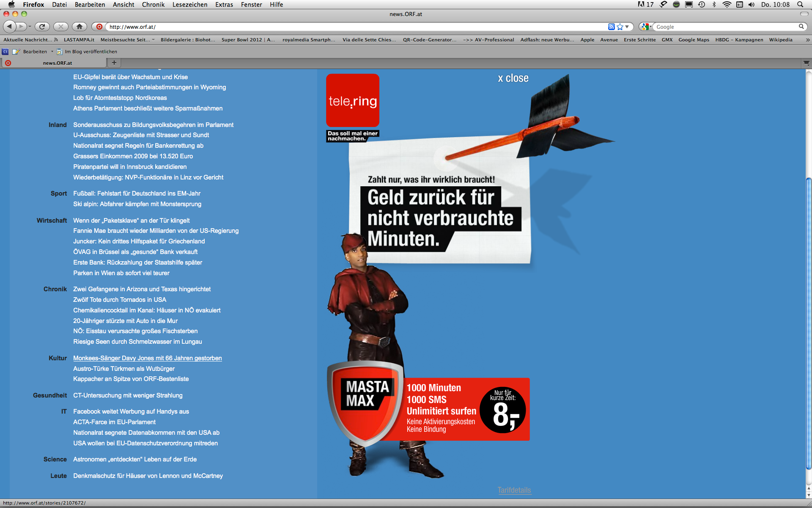Show more bookmarks with the chevron
The height and width of the screenshot is (508, 812).
(807, 40)
